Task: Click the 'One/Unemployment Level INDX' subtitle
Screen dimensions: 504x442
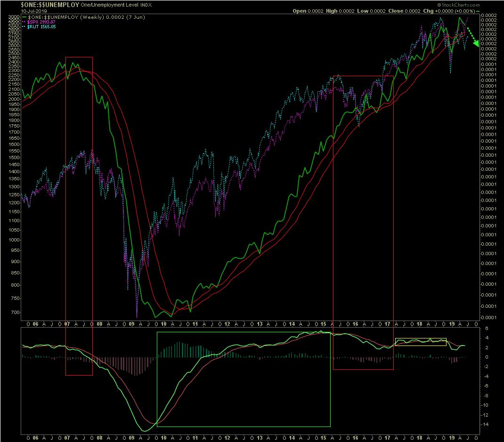Action: coord(116,5)
